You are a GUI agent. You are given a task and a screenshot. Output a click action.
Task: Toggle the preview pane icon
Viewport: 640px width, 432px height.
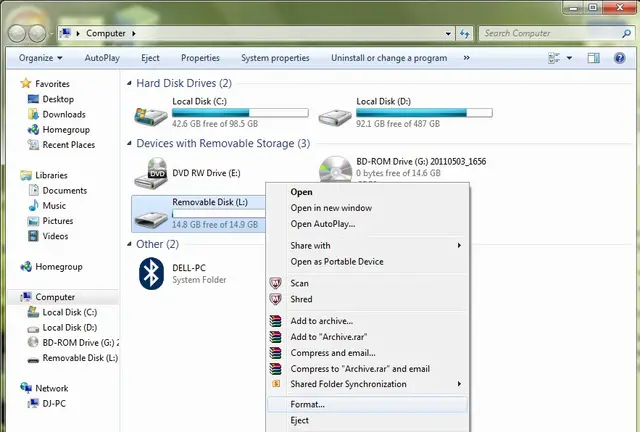tap(593, 58)
